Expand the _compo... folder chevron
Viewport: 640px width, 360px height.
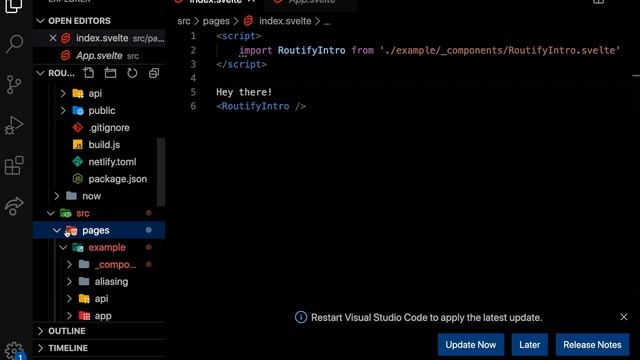click(x=69, y=264)
